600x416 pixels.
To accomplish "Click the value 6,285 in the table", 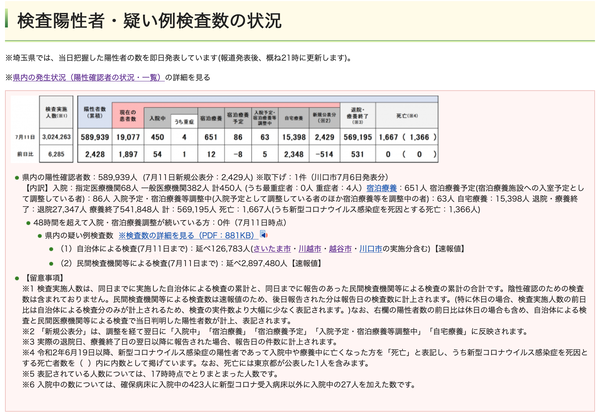I will point(56,154).
